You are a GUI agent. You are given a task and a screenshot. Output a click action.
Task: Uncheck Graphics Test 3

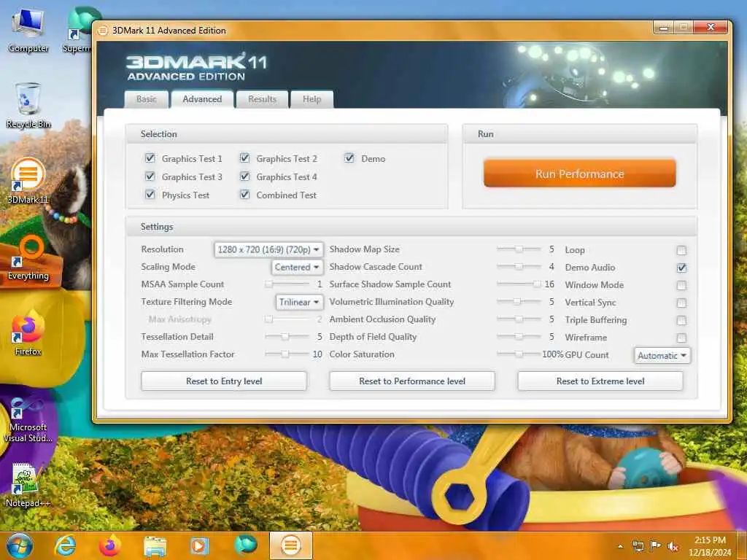point(150,176)
